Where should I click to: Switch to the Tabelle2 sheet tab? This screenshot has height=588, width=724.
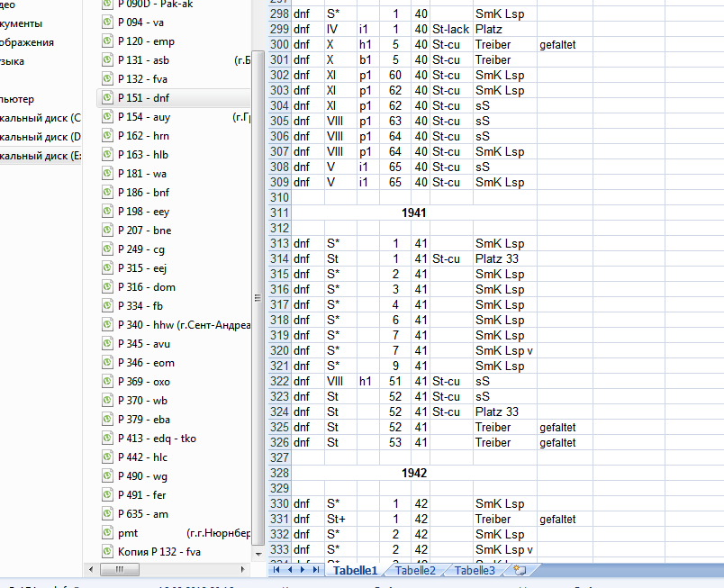(x=415, y=570)
